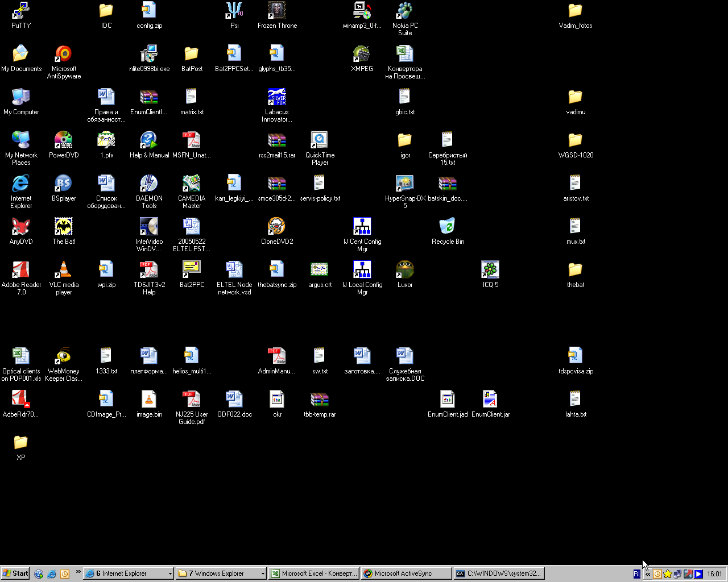
Task: Click the Nokia PC Suite icon
Action: [405, 11]
